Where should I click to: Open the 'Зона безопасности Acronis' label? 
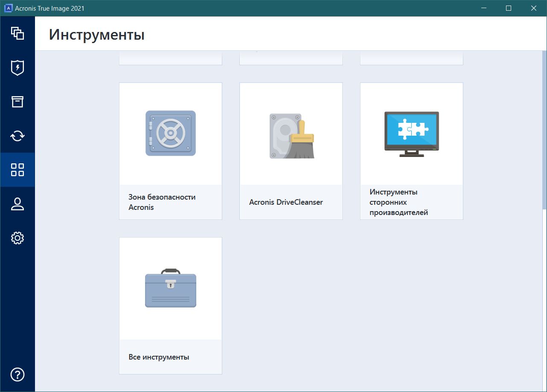point(162,202)
